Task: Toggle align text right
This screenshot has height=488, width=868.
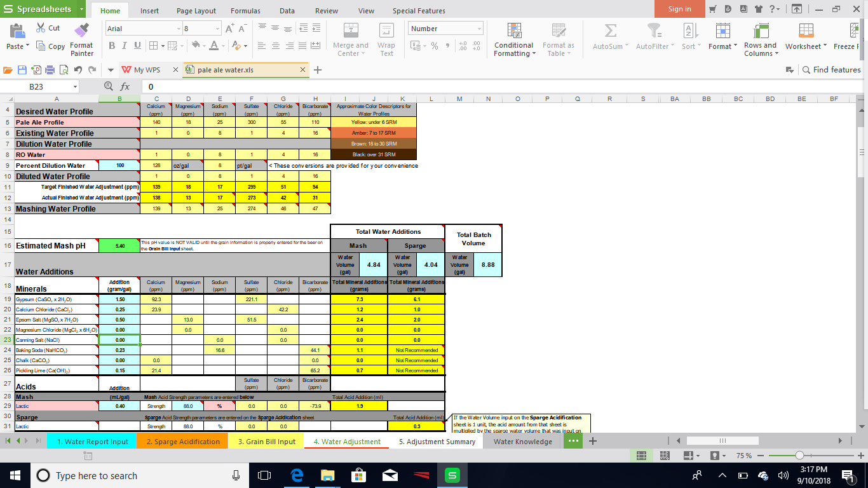Action: click(x=290, y=46)
